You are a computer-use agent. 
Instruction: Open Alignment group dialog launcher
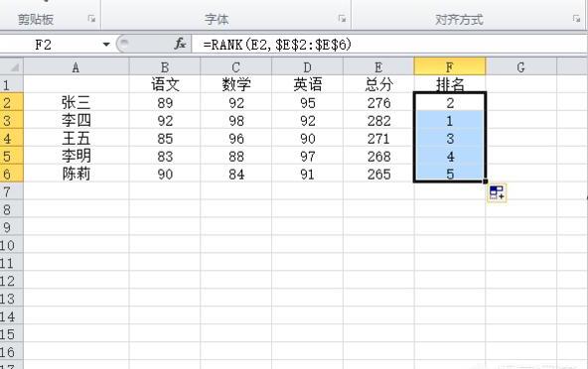(576, 18)
